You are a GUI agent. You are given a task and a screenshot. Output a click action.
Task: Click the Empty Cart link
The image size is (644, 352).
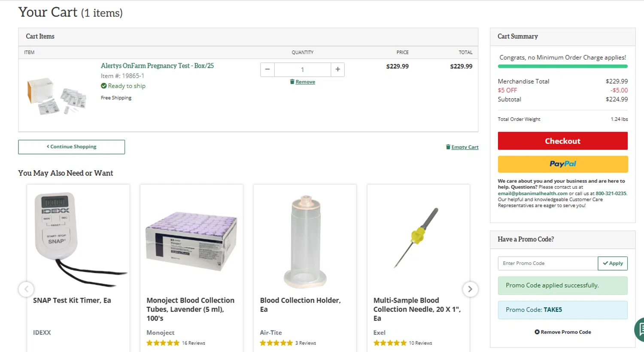[x=465, y=147]
